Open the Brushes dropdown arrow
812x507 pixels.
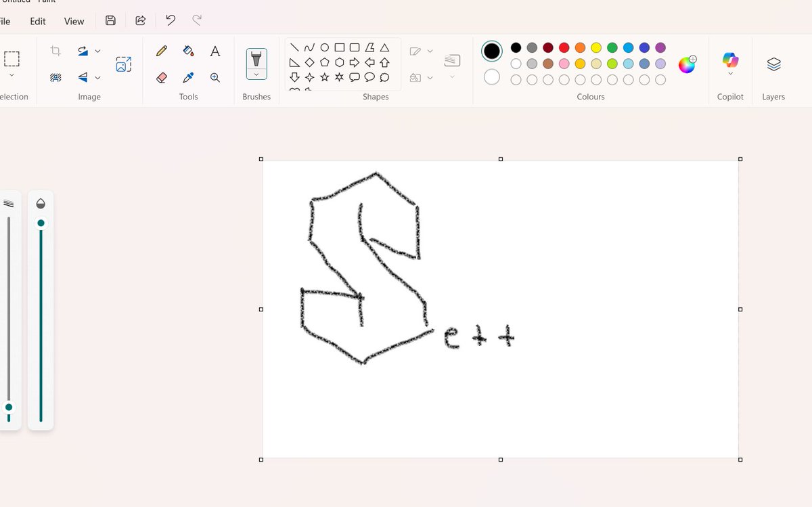pyautogui.click(x=256, y=74)
